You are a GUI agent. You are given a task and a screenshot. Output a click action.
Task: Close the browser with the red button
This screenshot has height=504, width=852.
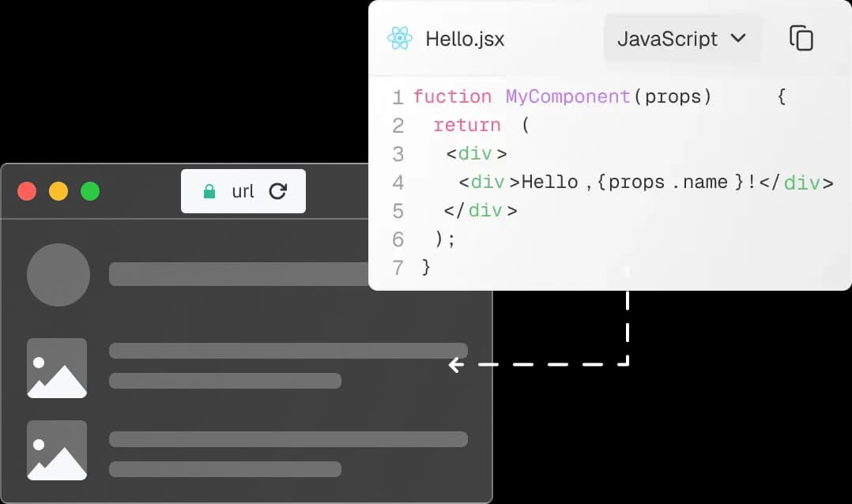pyautogui.click(x=27, y=191)
